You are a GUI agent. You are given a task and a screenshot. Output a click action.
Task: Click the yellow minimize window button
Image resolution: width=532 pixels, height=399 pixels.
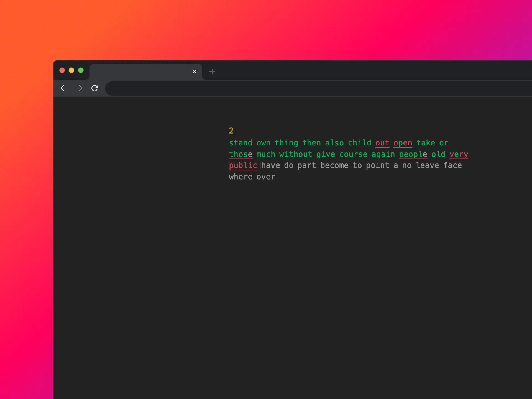click(x=71, y=70)
